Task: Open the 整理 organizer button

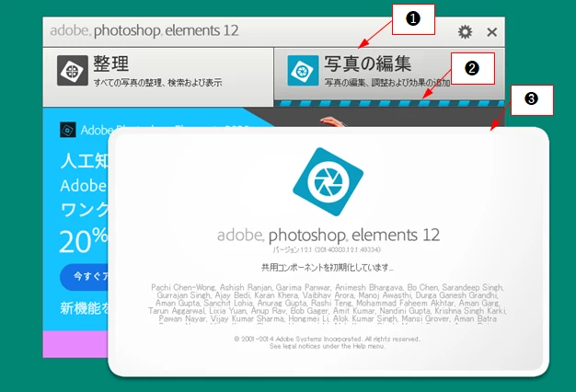Action: point(158,77)
